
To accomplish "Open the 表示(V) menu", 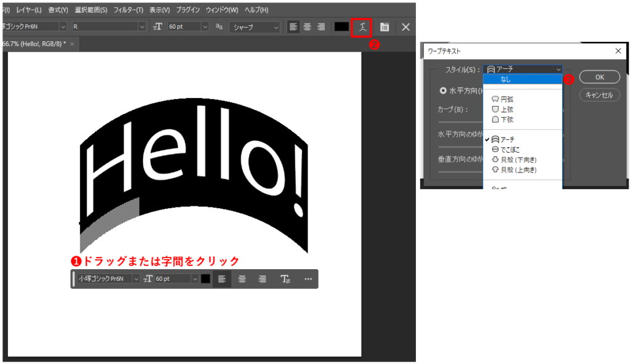I will 160,10.
